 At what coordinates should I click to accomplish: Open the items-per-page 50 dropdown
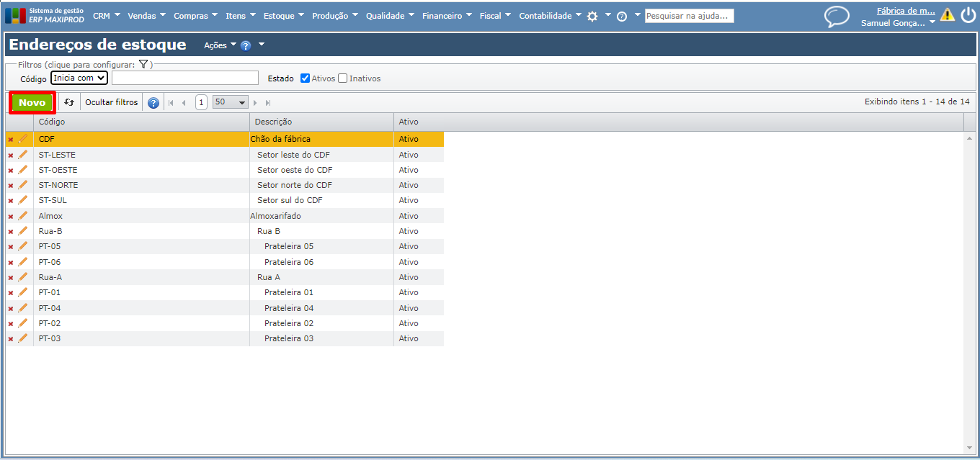pos(231,102)
